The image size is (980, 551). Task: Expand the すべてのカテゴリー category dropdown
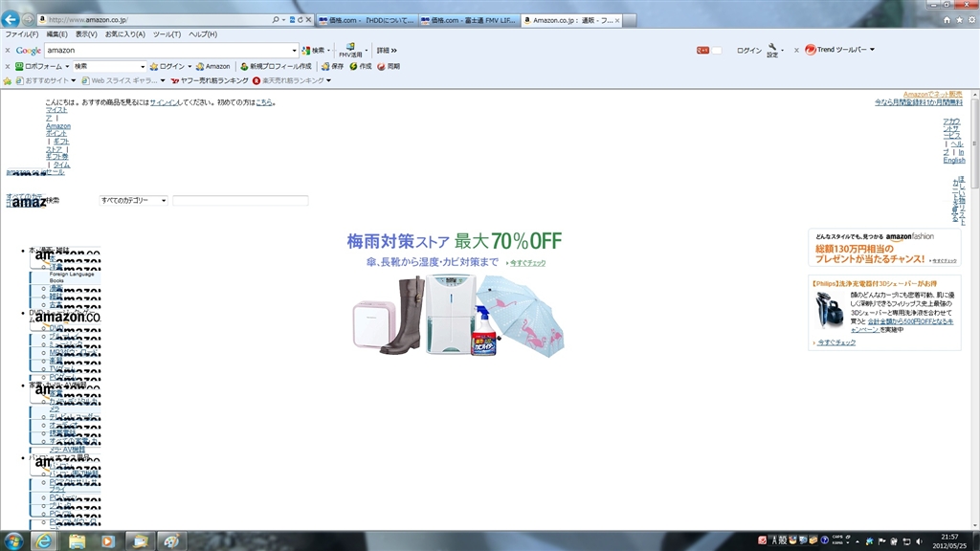coord(133,201)
